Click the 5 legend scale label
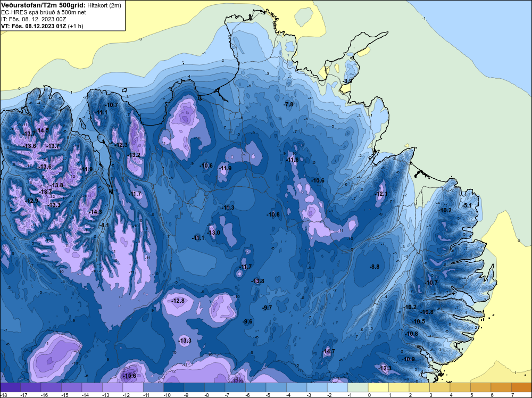The height and width of the screenshot is (398, 532). click(472, 395)
